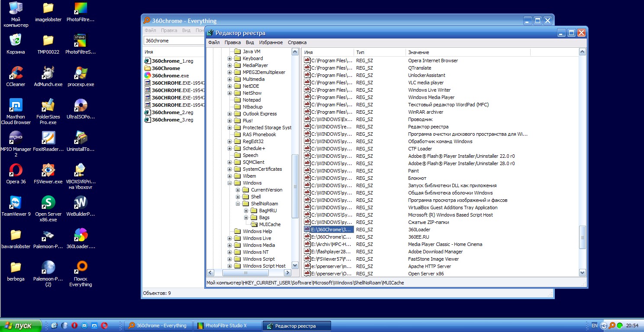Select the Notepad registry key
This screenshot has width=644, height=332.
[251, 100]
